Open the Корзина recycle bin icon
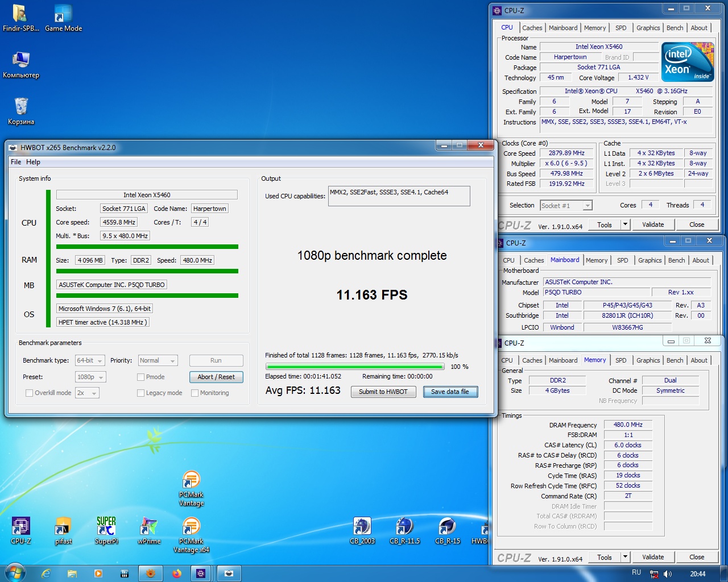The height and width of the screenshot is (582, 728). (21, 111)
